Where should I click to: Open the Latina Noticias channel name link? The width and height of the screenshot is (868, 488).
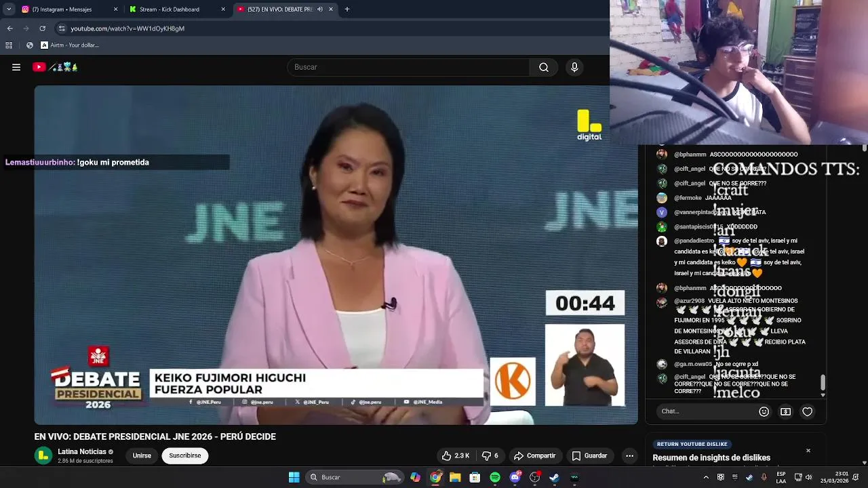coord(82,451)
